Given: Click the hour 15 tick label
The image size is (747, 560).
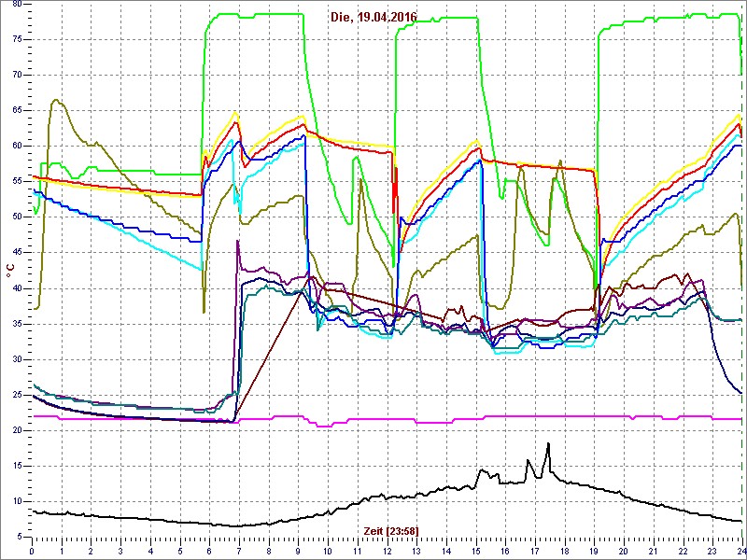Looking at the screenshot, I should coord(476,551).
